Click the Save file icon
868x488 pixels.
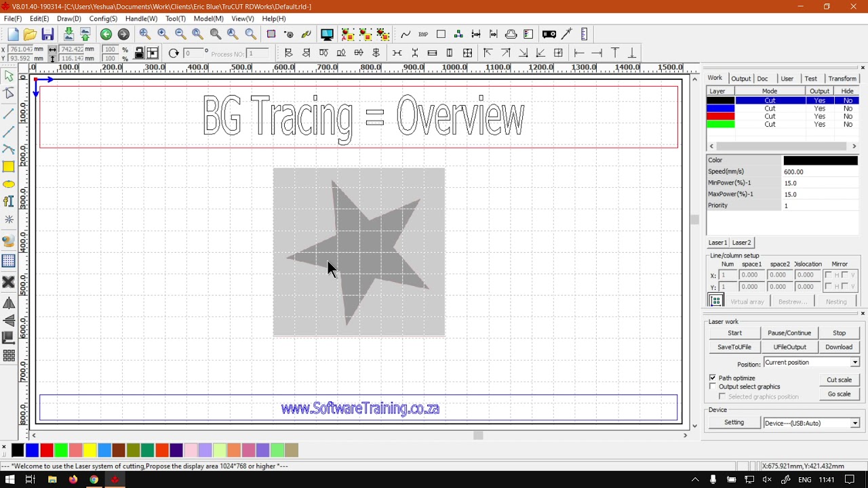tap(47, 35)
